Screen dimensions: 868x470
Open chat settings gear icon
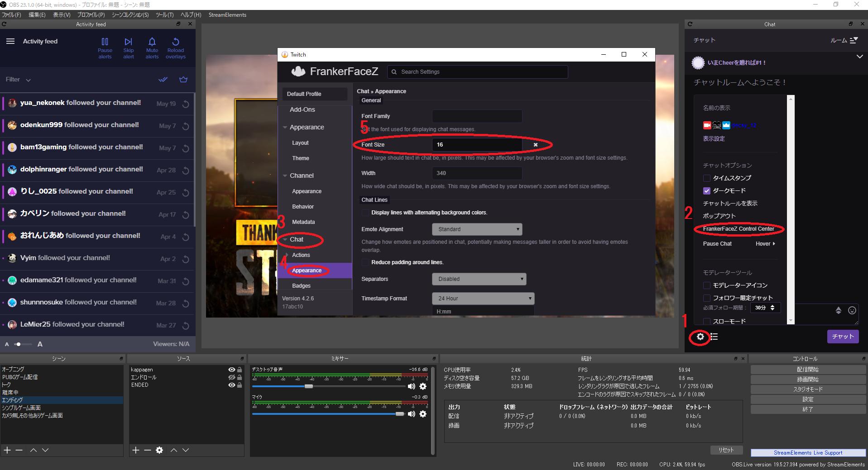click(x=700, y=337)
